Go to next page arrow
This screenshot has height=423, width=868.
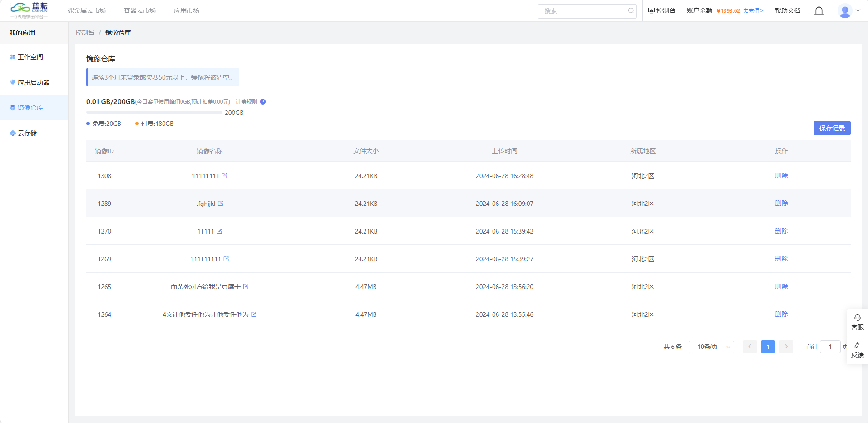coord(786,347)
